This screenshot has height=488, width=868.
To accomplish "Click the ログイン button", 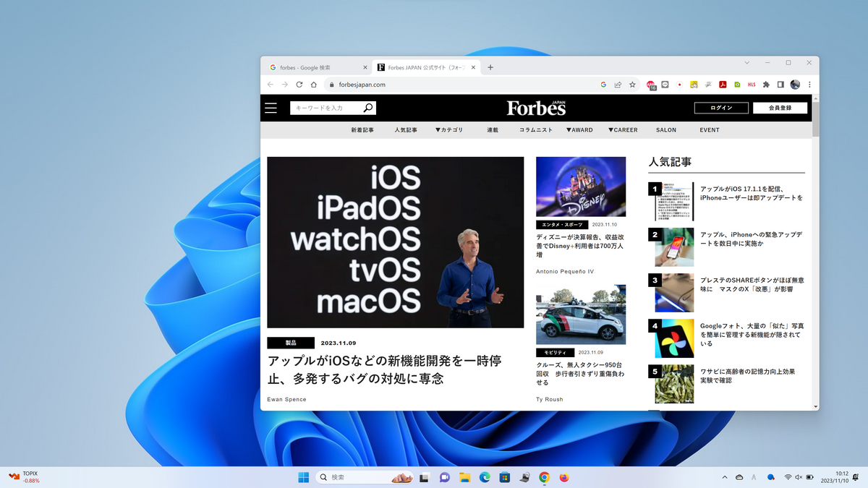I will point(721,108).
